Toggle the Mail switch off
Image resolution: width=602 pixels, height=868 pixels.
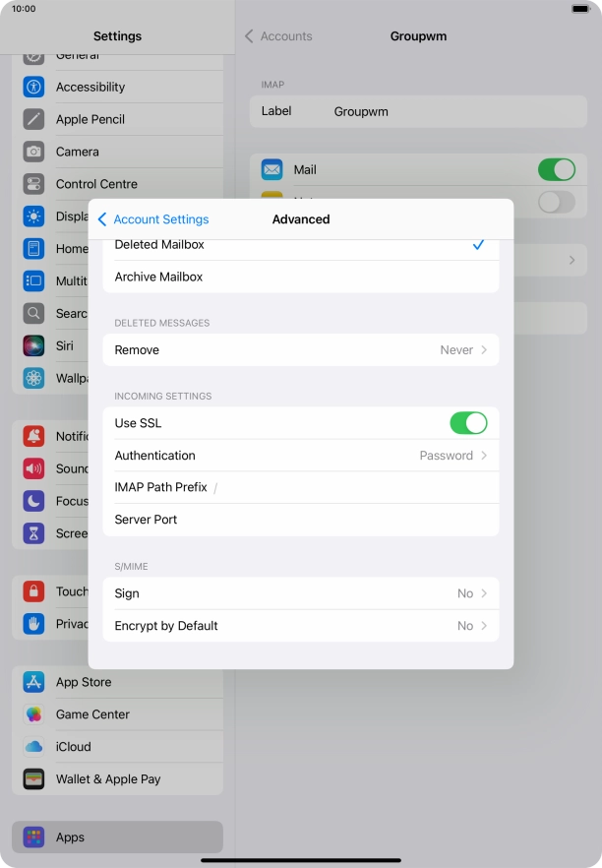556,170
